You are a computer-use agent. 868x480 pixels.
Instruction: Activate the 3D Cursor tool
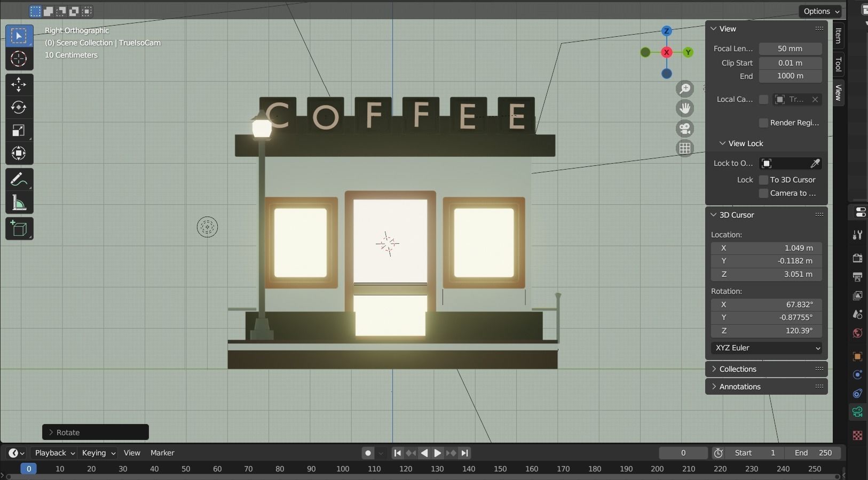(x=19, y=59)
